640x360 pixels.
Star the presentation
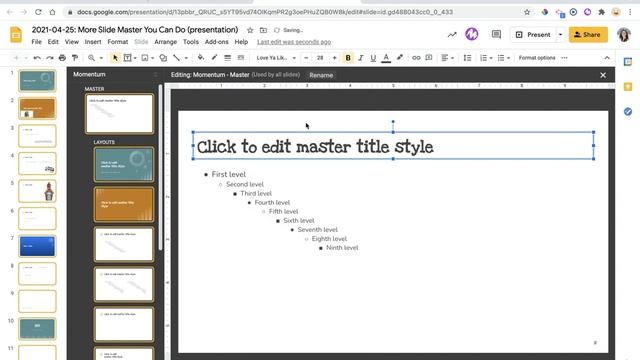click(x=250, y=30)
